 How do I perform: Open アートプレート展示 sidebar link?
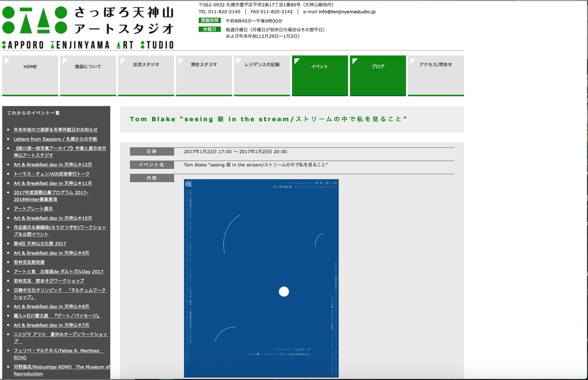click(33, 209)
